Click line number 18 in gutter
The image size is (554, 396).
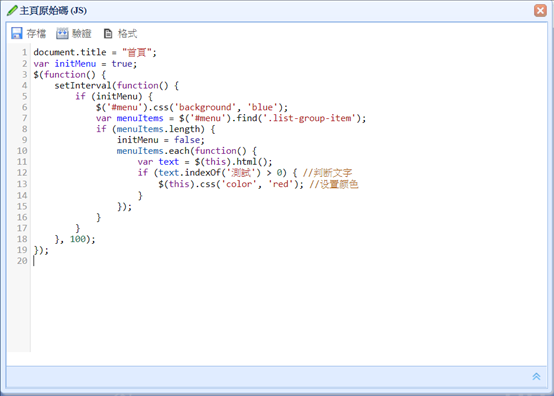(22, 239)
